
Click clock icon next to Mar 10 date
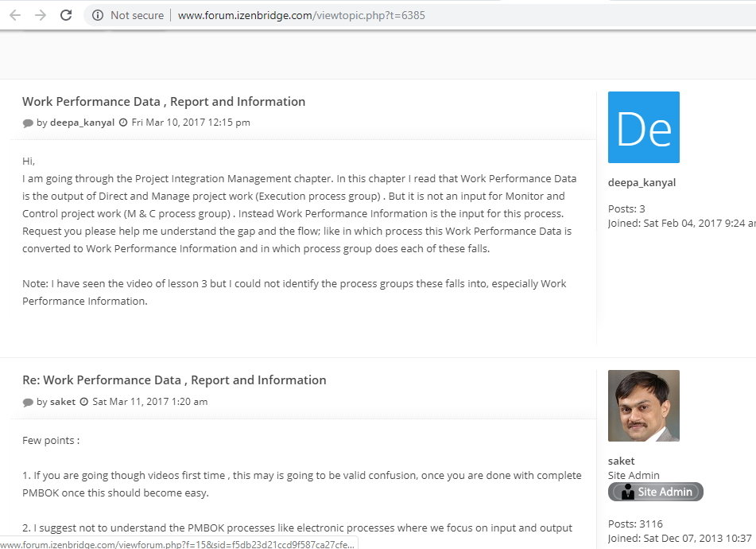[122, 123]
